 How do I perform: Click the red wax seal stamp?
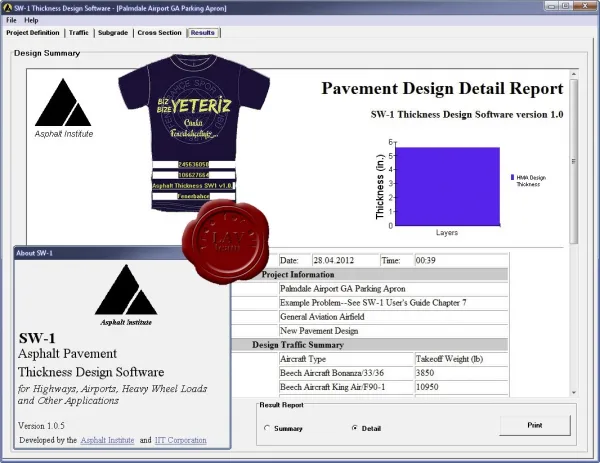[225, 241]
